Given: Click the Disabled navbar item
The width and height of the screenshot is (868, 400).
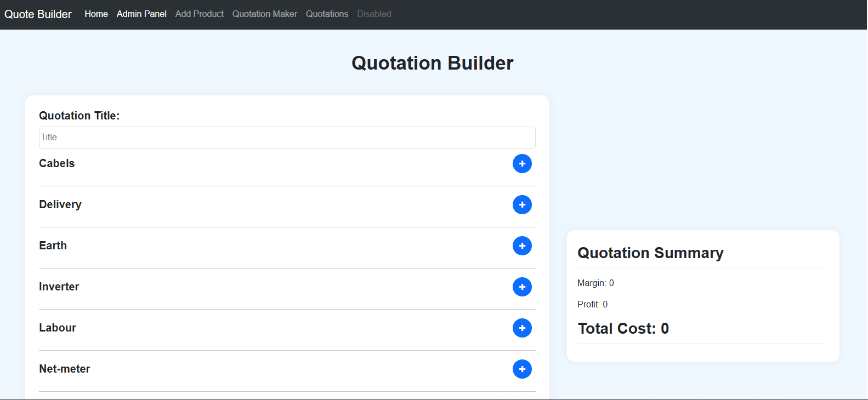Looking at the screenshot, I should 374,14.
